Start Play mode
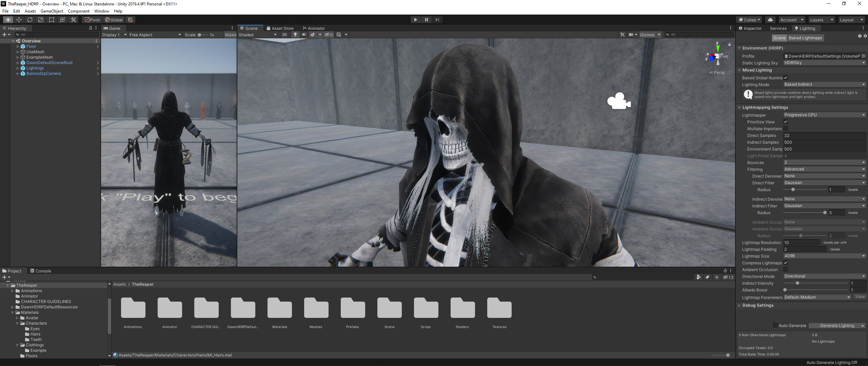 click(415, 20)
